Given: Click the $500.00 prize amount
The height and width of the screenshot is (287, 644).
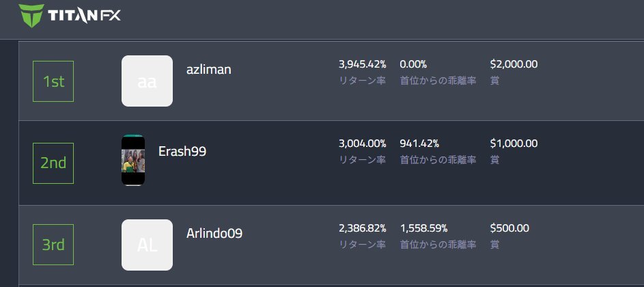Looking at the screenshot, I should click(509, 228).
